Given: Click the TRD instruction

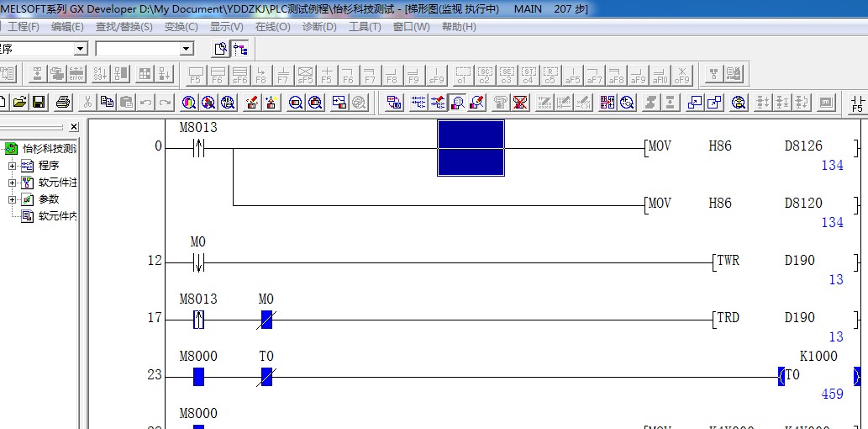Looking at the screenshot, I should pos(728,318).
